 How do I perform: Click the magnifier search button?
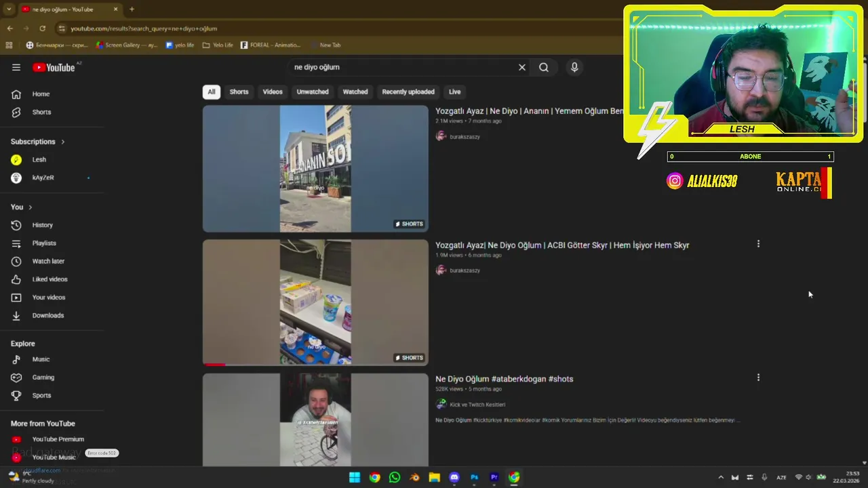point(544,67)
